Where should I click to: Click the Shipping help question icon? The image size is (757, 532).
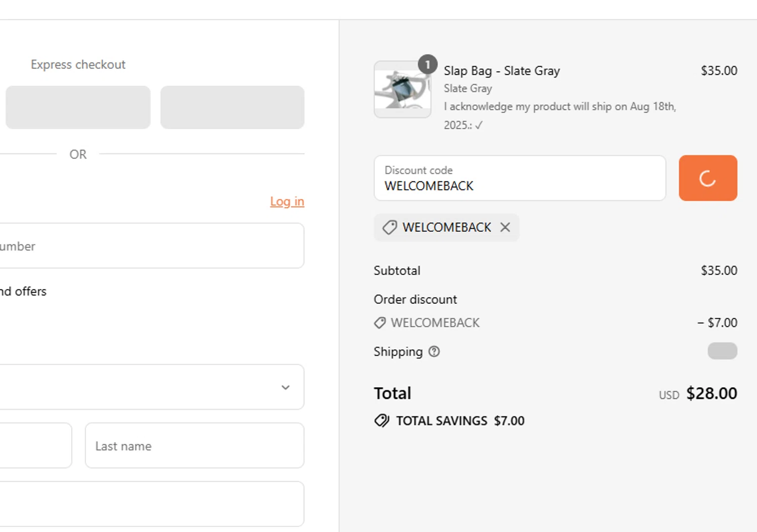(434, 351)
